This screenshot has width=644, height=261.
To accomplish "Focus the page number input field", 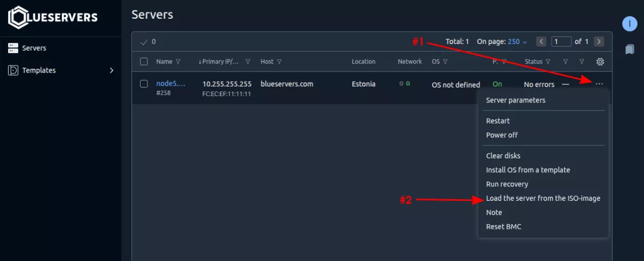I will coord(561,41).
